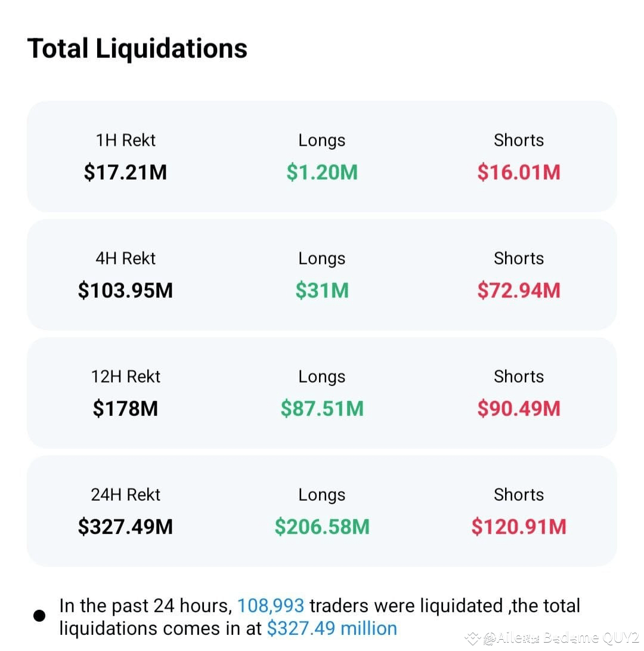Select the green $206.58M longs value

point(322,527)
